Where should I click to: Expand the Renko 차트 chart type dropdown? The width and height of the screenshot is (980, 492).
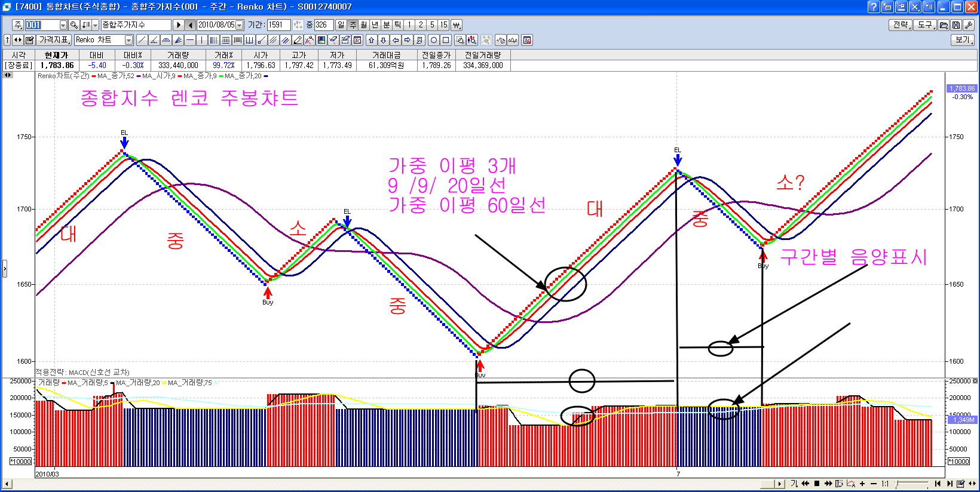pyautogui.click(x=128, y=40)
